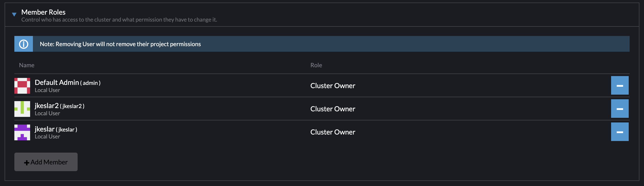The image size is (644, 186).
Task: Click the Local User label under jkeslar
Action: tap(47, 136)
